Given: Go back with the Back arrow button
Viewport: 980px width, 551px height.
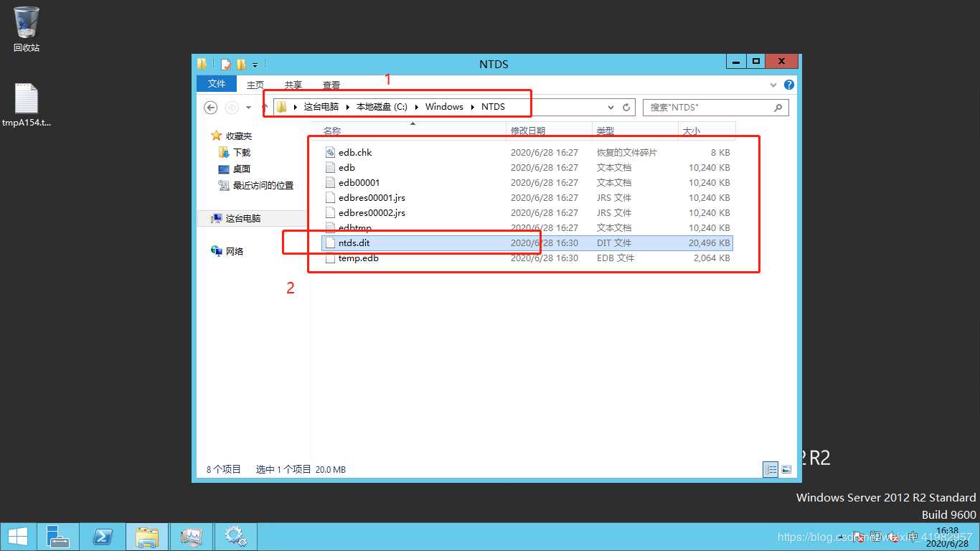Looking at the screenshot, I should [211, 108].
